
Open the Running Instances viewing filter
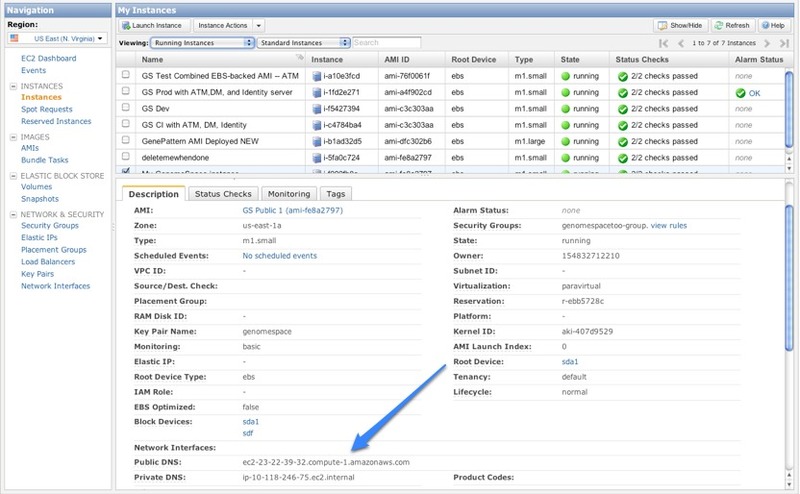coord(202,43)
